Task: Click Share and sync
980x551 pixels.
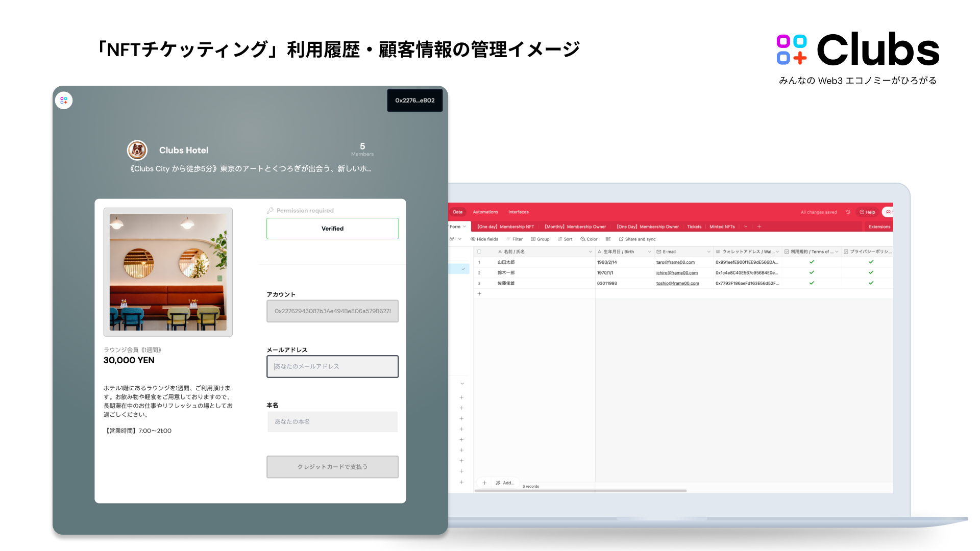Action: (x=638, y=239)
